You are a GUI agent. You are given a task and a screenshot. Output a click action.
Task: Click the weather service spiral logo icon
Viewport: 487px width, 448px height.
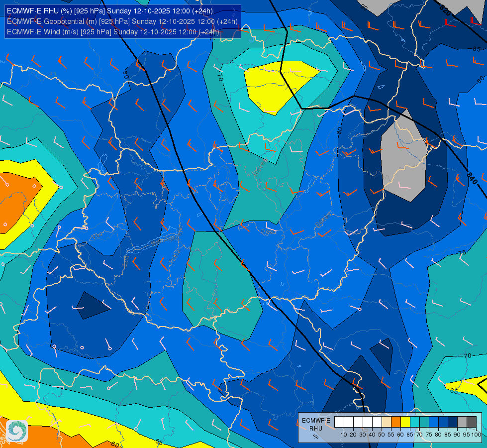[x=17, y=431]
